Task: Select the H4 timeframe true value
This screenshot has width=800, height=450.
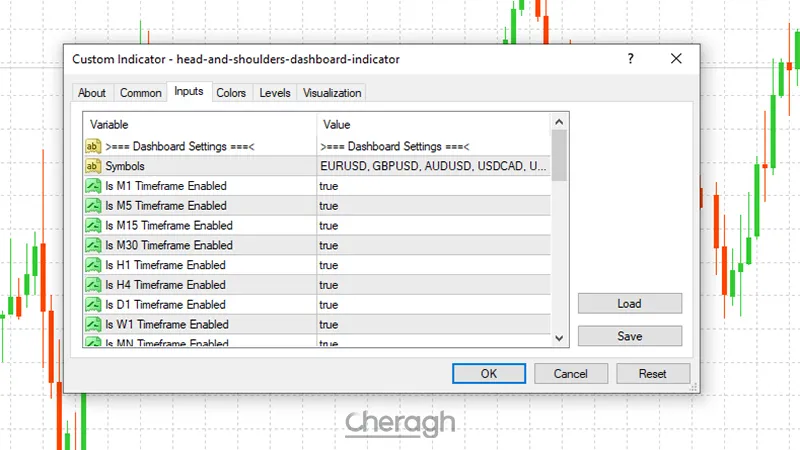Action: (329, 285)
